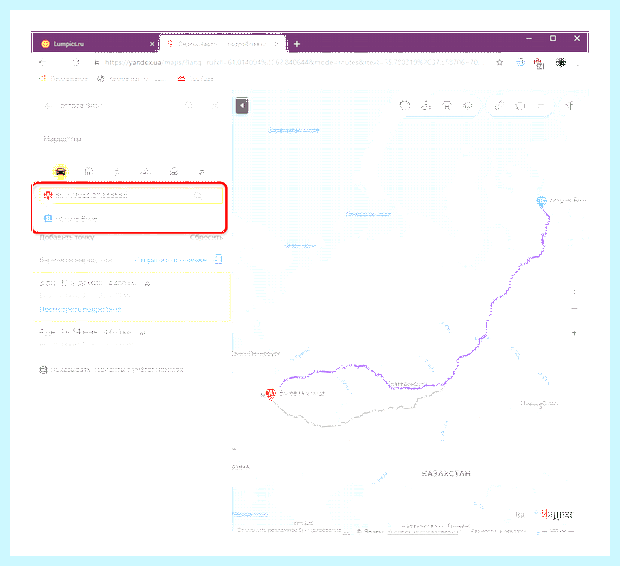The width and height of the screenshot is (620, 566).
Task: Open a new browser tab with plus button
Action: [297, 44]
